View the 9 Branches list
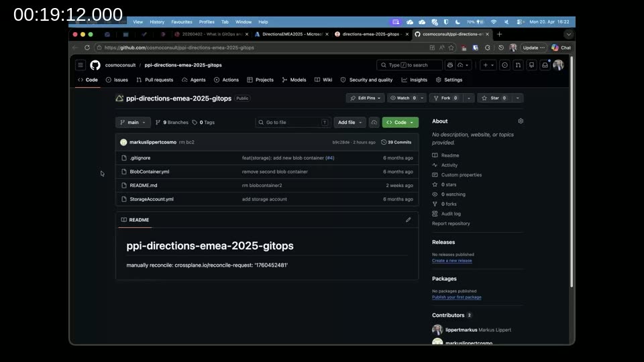644x362 pixels. pos(172,122)
